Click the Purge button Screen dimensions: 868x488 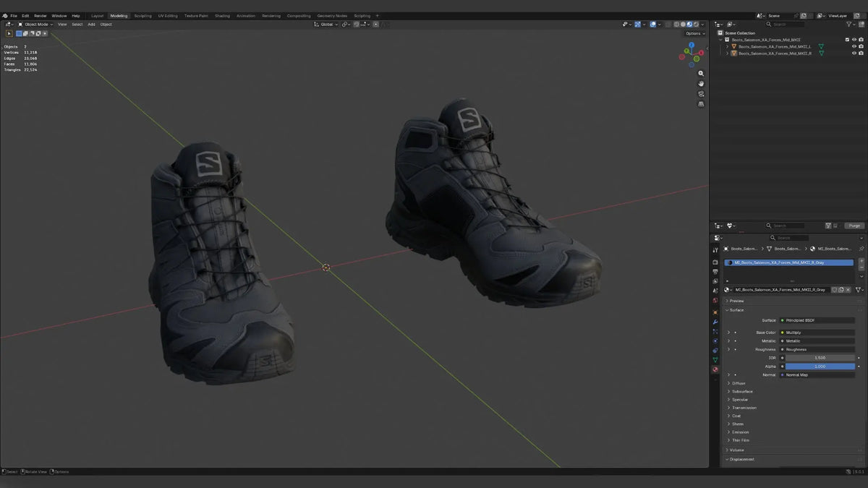tap(855, 226)
